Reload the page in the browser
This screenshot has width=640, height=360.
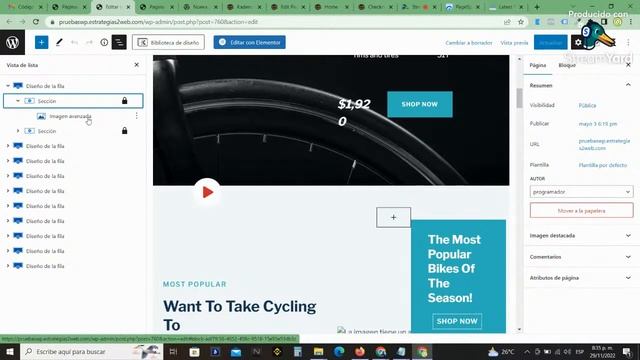36,22
